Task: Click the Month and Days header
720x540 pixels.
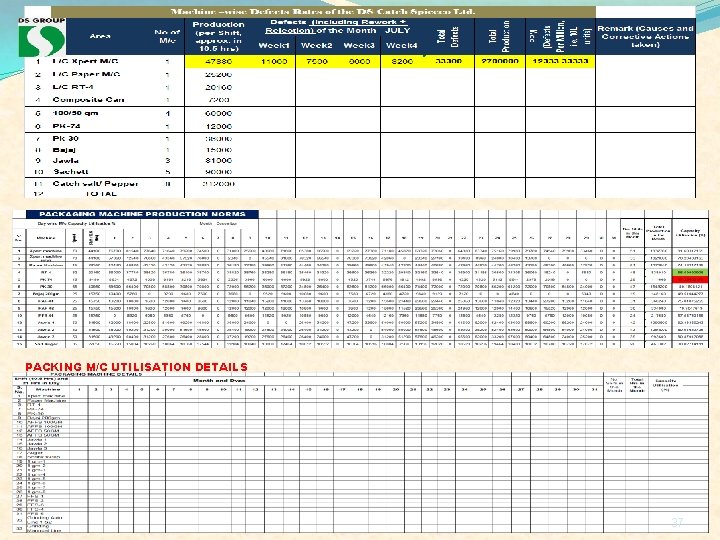Action: point(219,380)
